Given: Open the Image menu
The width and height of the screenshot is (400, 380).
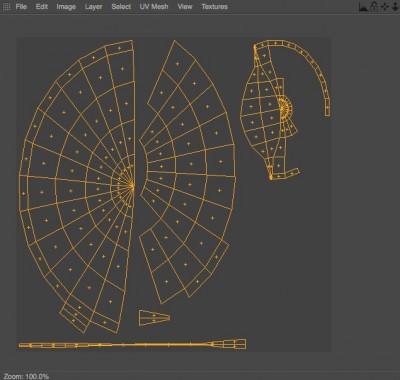Looking at the screenshot, I should 66,7.
